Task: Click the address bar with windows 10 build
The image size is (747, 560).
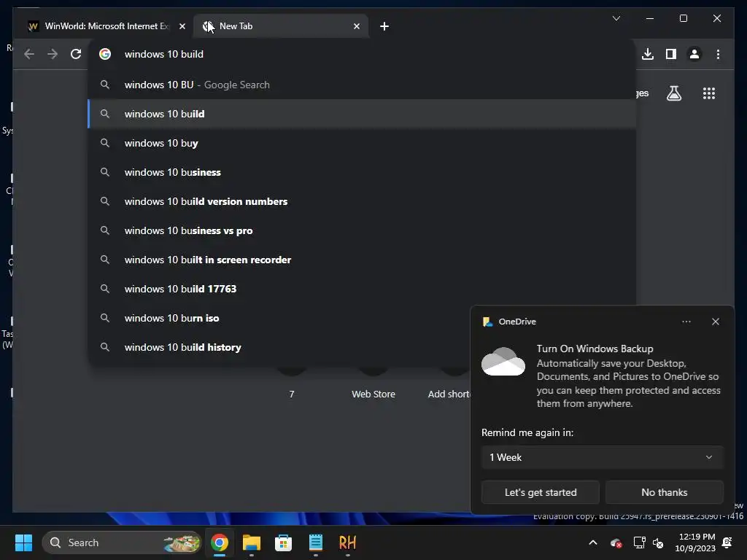Action: [362, 54]
